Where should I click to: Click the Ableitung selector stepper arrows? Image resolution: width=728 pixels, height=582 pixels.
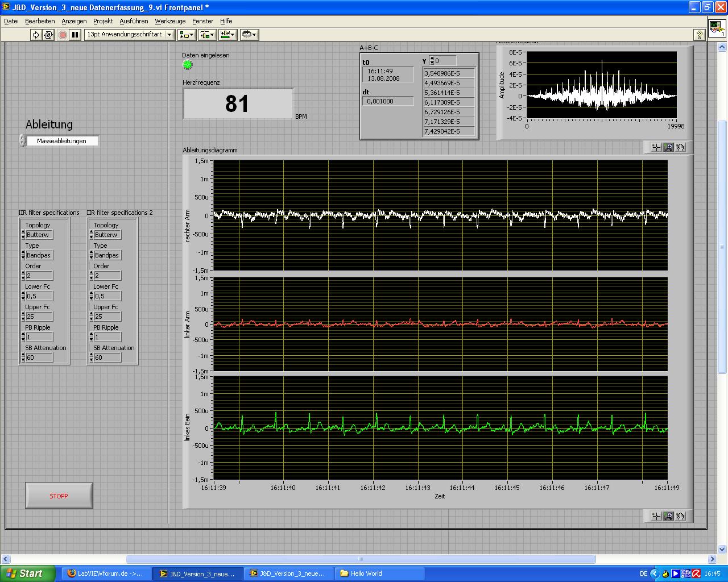(x=22, y=140)
